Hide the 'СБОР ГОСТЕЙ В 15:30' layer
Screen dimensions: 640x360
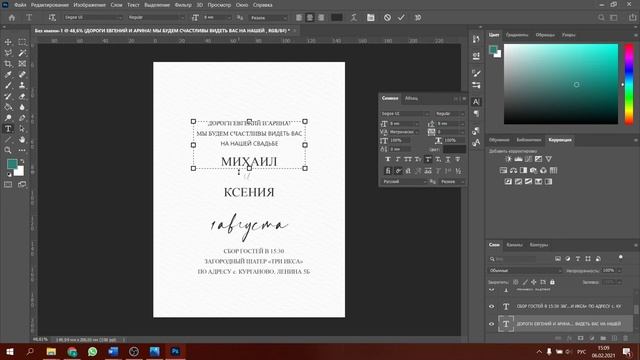tap(491, 306)
